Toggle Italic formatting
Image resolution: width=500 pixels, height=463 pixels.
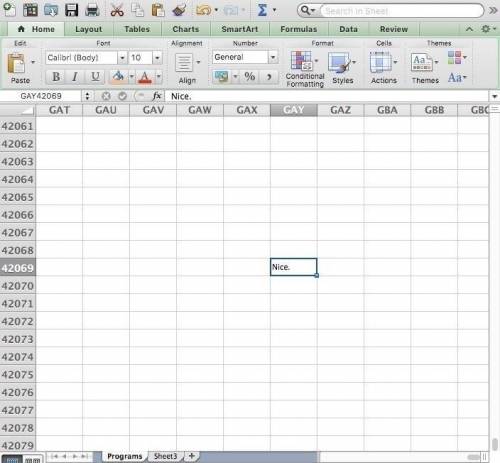tap(75, 77)
